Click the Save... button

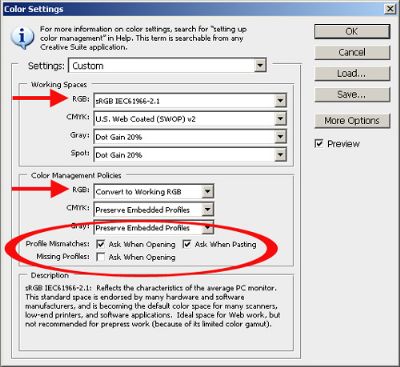[352, 95]
